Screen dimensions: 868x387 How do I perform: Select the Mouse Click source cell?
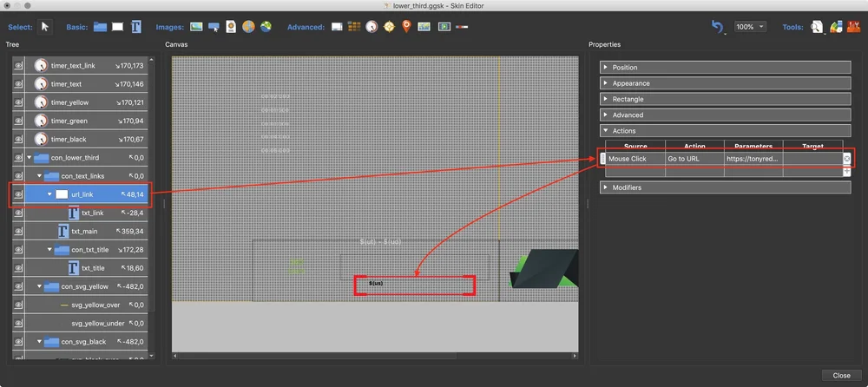click(x=635, y=159)
